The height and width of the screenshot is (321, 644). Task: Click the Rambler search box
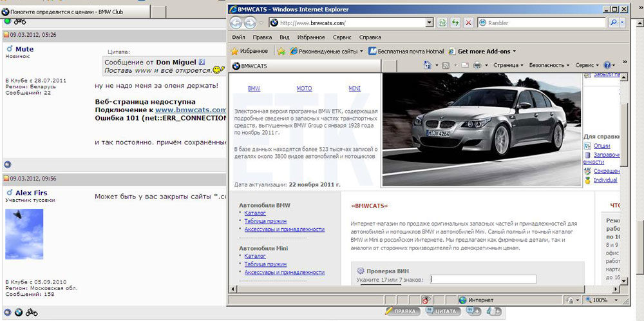[x=542, y=23]
